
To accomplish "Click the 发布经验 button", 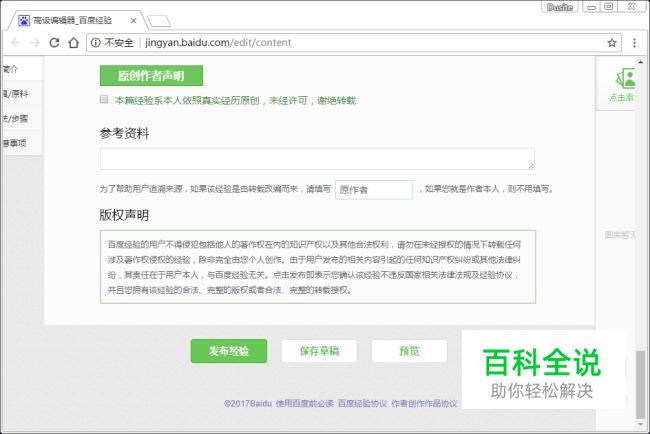I will pyautogui.click(x=229, y=351).
